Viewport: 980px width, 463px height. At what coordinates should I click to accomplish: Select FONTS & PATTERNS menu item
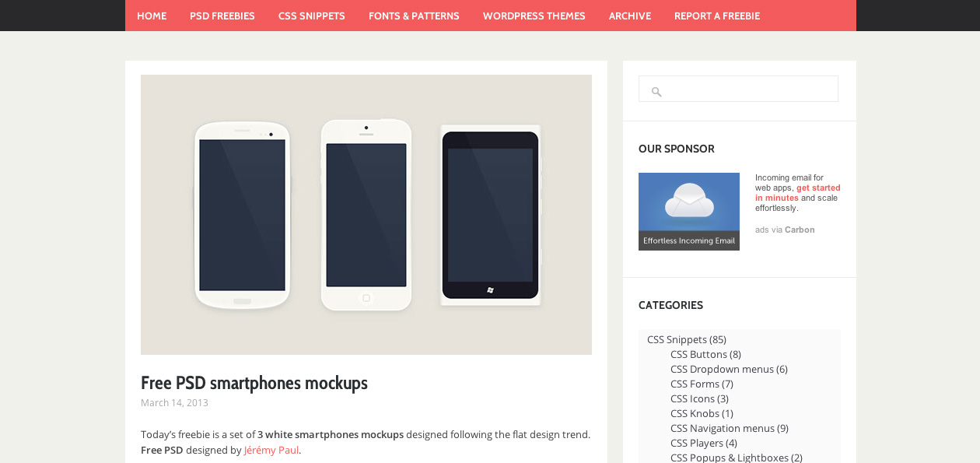coord(414,16)
